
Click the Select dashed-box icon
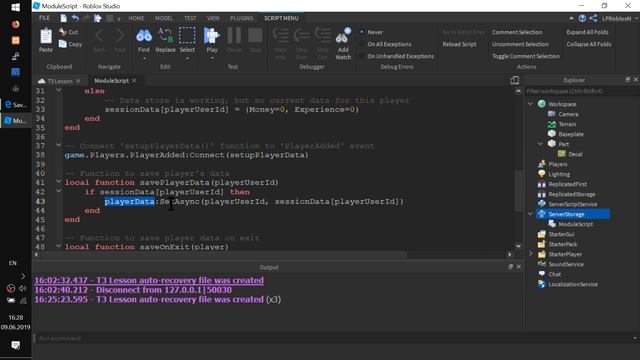pos(187,36)
